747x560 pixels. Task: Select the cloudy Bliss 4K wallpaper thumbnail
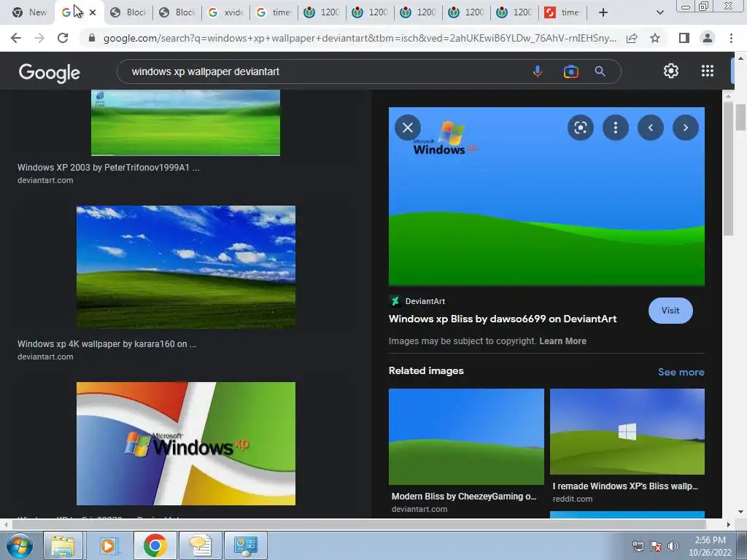pyautogui.click(x=186, y=267)
